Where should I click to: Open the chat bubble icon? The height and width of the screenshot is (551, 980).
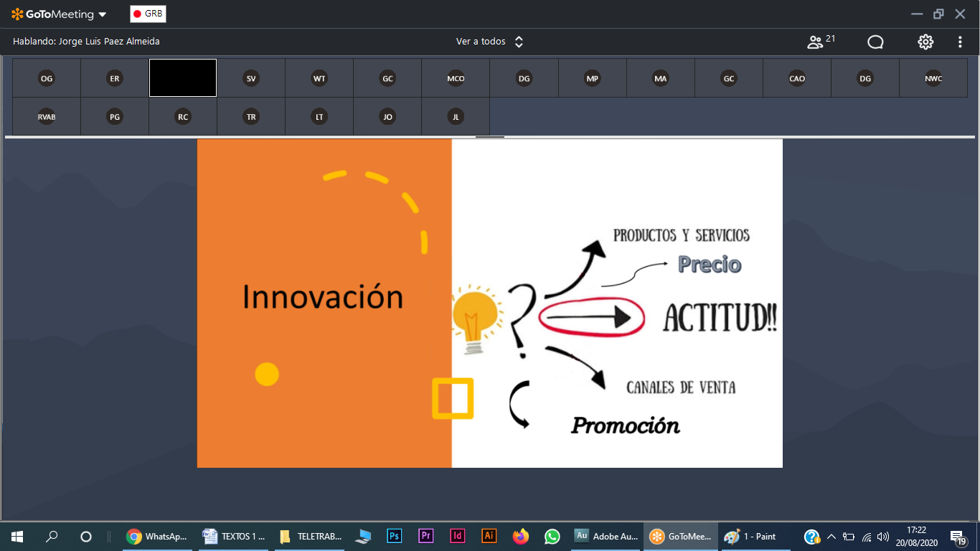click(x=875, y=42)
